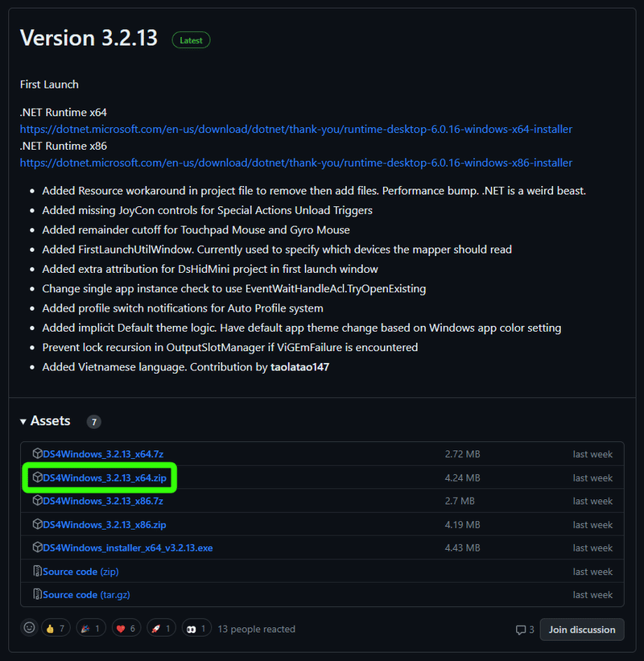
Task: Click the Join discussion button
Action: tap(582, 630)
